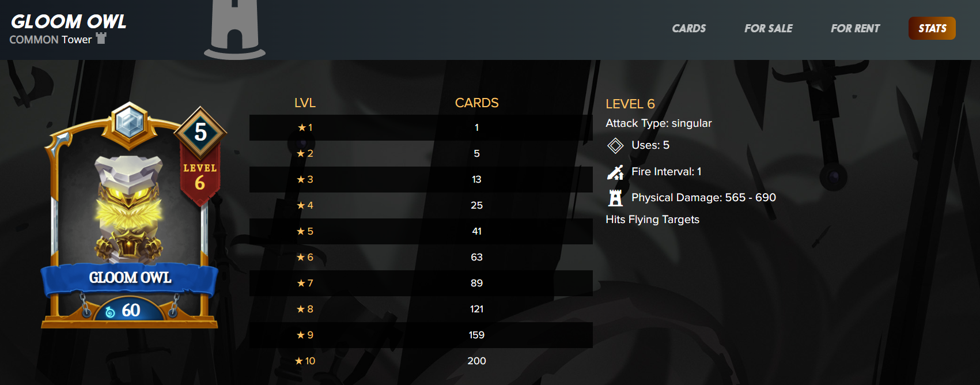The width and height of the screenshot is (980, 385).
Task: Open the CARDS tab
Action: click(x=688, y=28)
